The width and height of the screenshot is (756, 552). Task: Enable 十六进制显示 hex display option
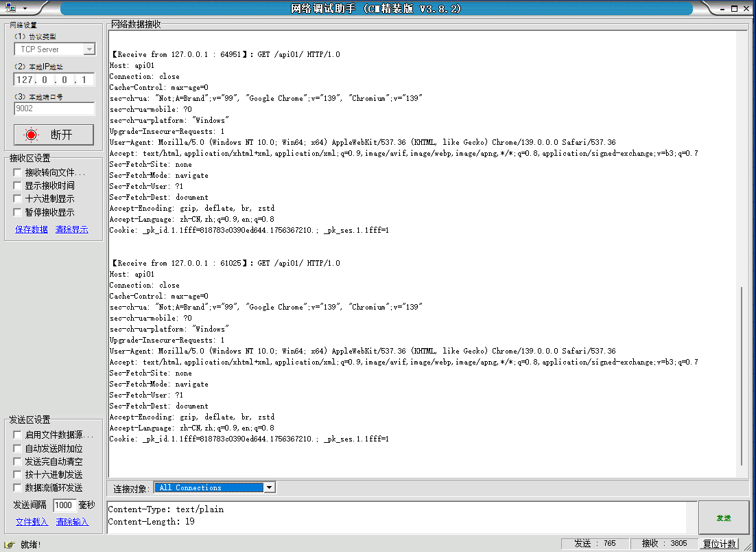18,198
